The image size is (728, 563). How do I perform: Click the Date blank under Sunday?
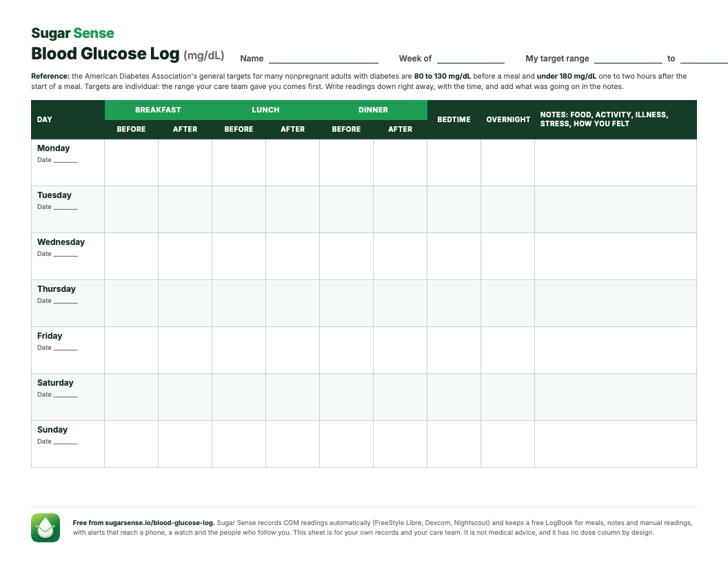pos(65,443)
